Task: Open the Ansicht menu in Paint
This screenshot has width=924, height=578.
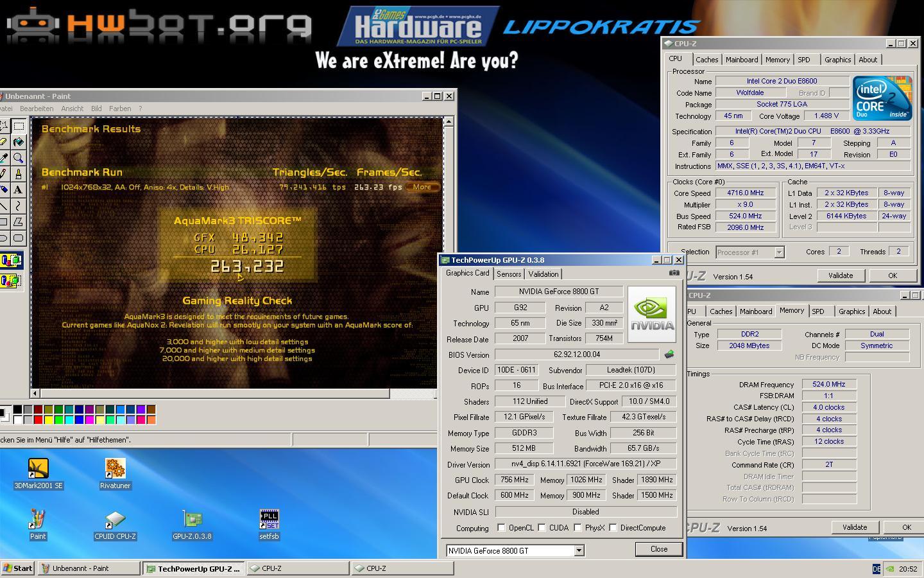Action: [73, 109]
